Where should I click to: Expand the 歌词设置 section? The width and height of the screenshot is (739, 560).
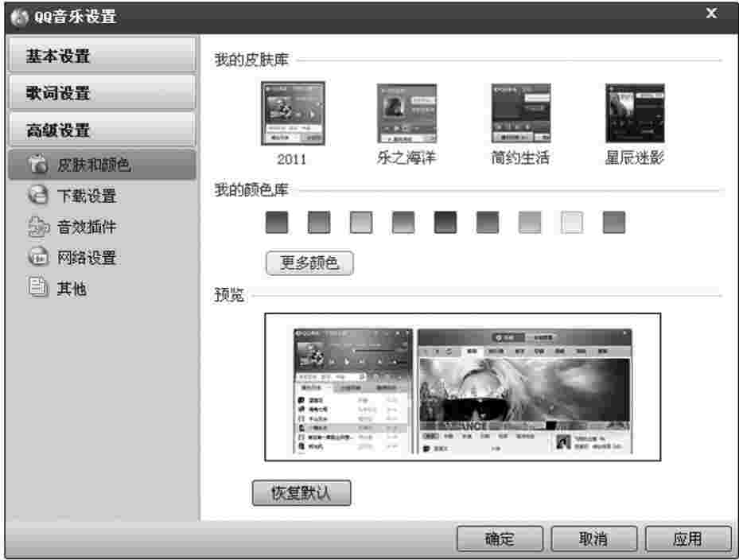click(x=100, y=93)
